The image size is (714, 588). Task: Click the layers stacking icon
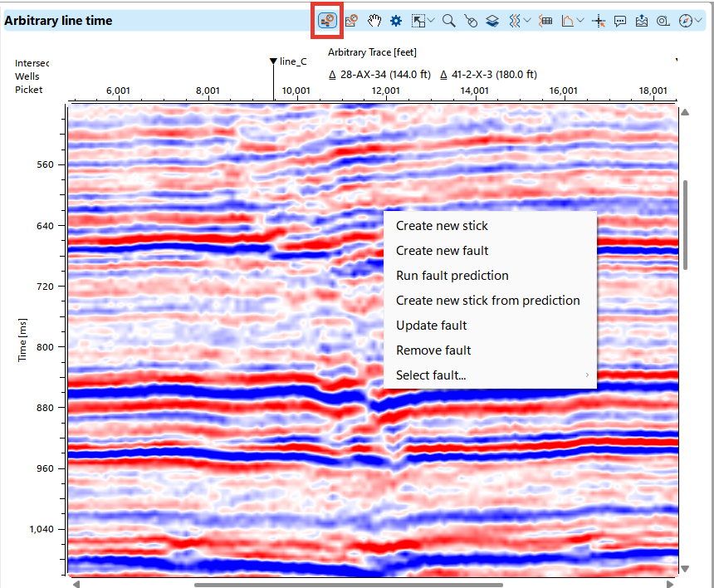coord(491,21)
